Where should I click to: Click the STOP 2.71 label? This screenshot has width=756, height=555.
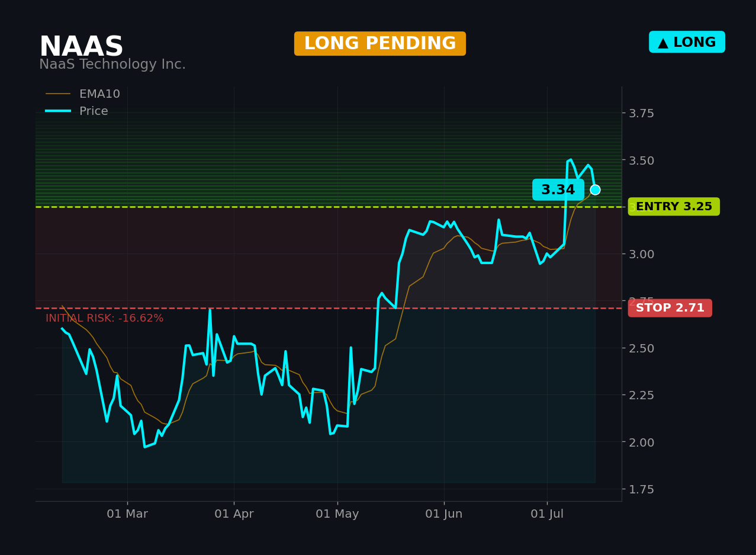click(670, 308)
